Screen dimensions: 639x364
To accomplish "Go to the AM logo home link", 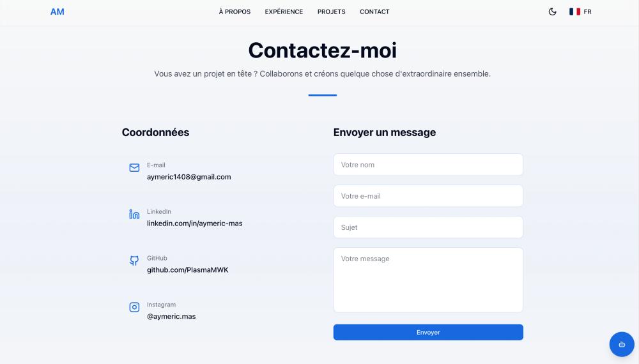I will [x=58, y=11].
